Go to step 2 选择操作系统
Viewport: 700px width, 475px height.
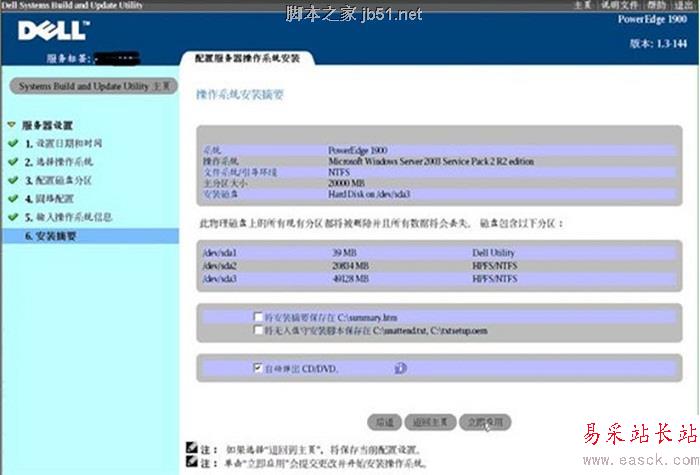pyautogui.click(x=59, y=162)
